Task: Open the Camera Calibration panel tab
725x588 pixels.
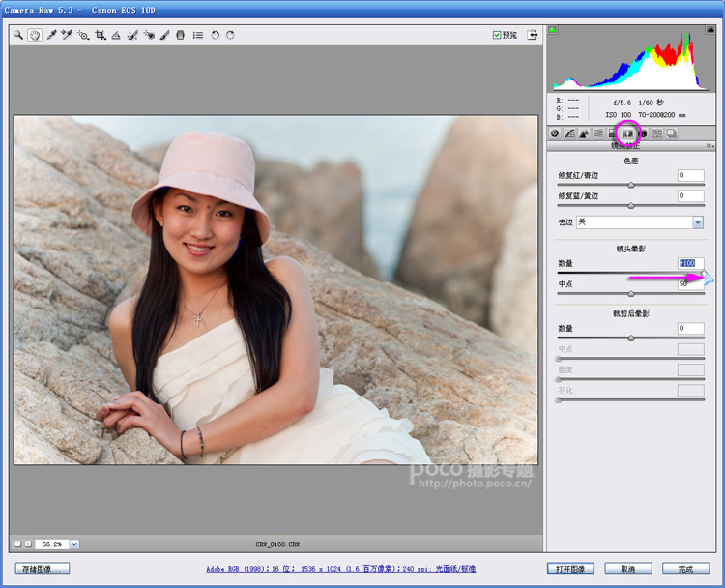Action: [x=643, y=133]
